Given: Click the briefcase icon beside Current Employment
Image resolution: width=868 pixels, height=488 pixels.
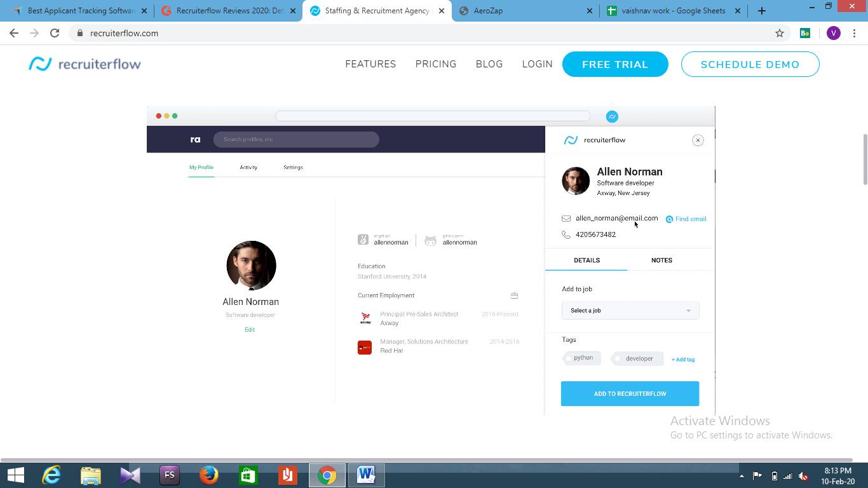Looking at the screenshot, I should tap(515, 295).
